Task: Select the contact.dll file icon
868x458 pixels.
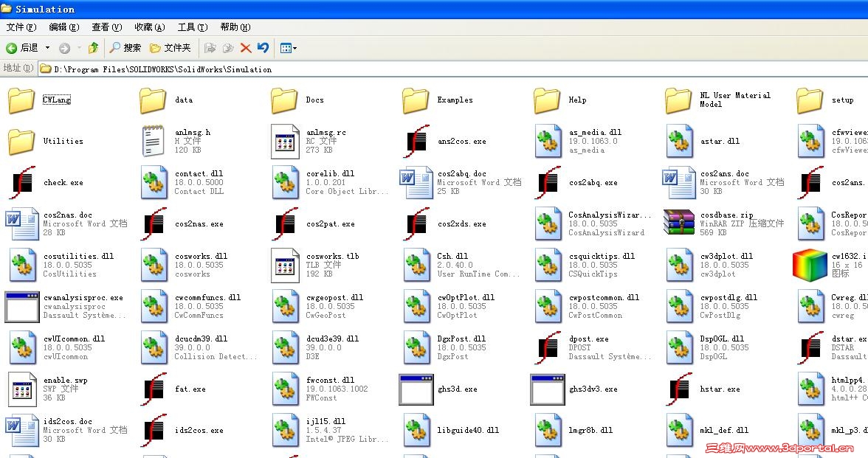Action: (x=154, y=183)
